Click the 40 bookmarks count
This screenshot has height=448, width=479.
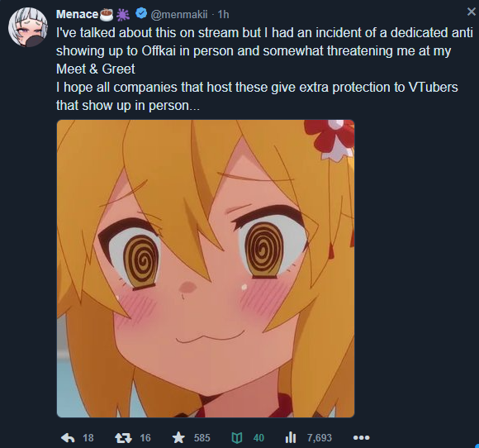pos(258,438)
